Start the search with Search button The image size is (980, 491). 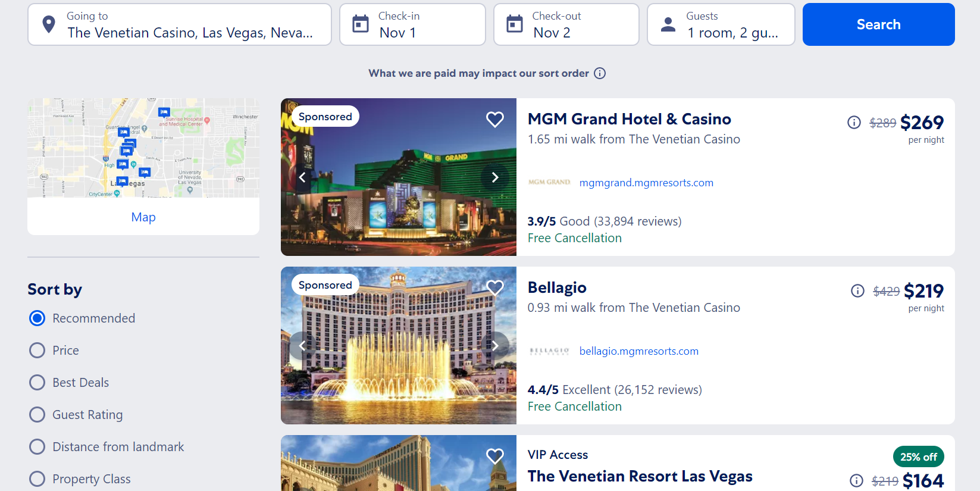(x=878, y=24)
